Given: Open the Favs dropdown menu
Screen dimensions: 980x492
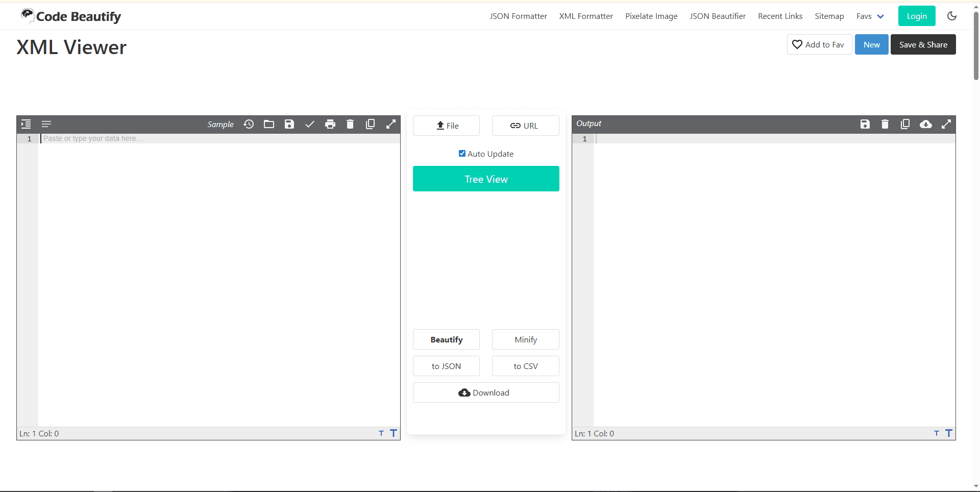Looking at the screenshot, I should pos(870,16).
